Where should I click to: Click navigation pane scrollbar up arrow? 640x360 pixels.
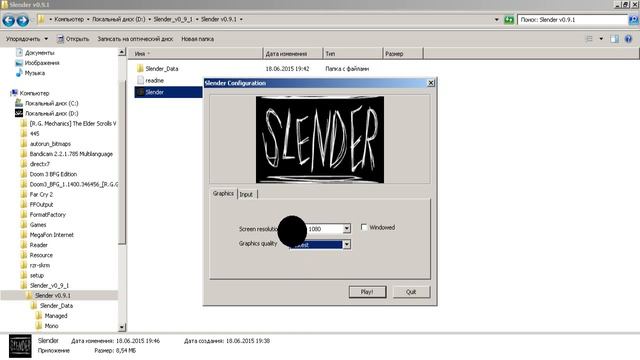coord(122,52)
